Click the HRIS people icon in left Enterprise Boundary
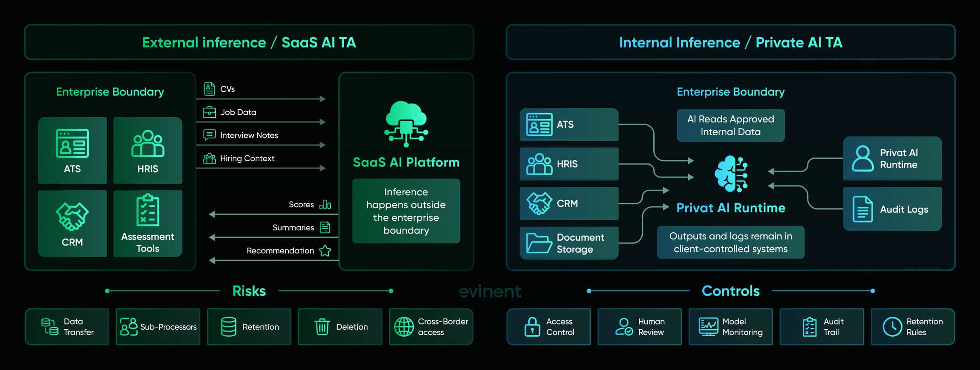Image resolution: width=980 pixels, height=370 pixels. coord(148,143)
